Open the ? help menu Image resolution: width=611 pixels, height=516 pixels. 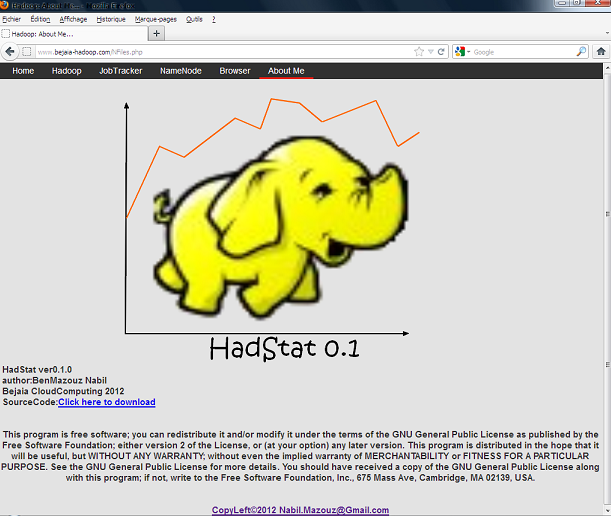click(x=214, y=19)
